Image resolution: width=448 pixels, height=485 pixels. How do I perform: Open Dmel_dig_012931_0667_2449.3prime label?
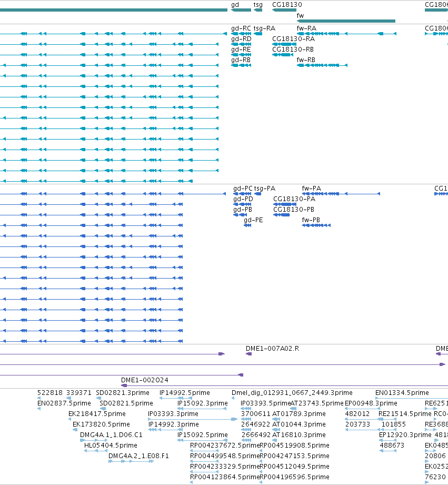tap(292, 393)
